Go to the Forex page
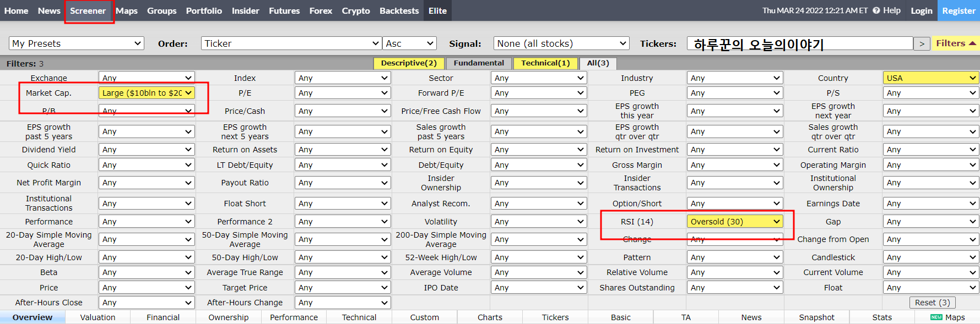 tap(321, 10)
